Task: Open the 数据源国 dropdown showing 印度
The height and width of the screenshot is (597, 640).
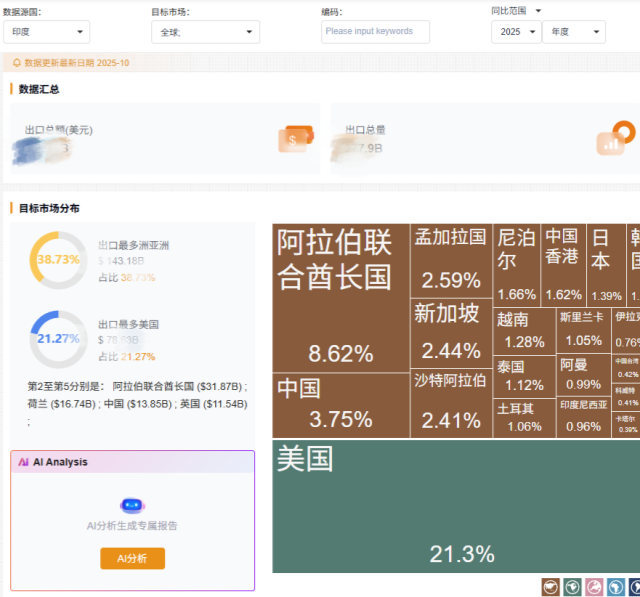Action: 47,32
